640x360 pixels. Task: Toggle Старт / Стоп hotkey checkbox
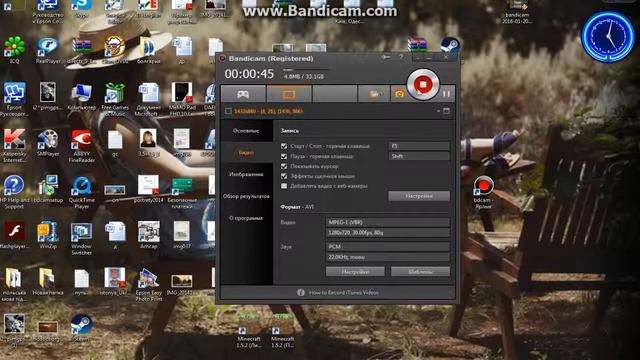click(284, 146)
